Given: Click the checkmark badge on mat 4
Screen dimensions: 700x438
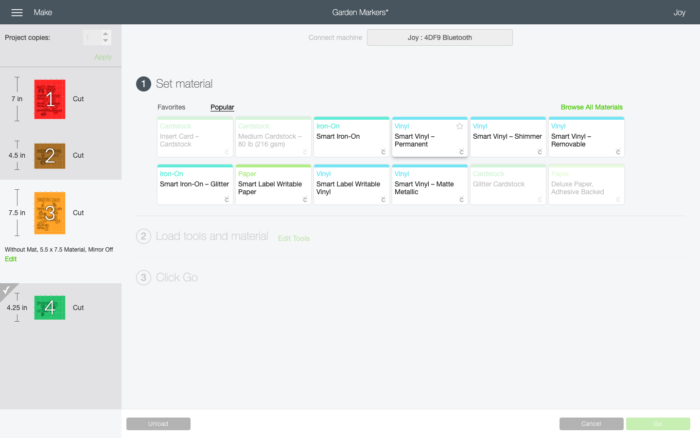Looking at the screenshot, I should tap(6, 290).
